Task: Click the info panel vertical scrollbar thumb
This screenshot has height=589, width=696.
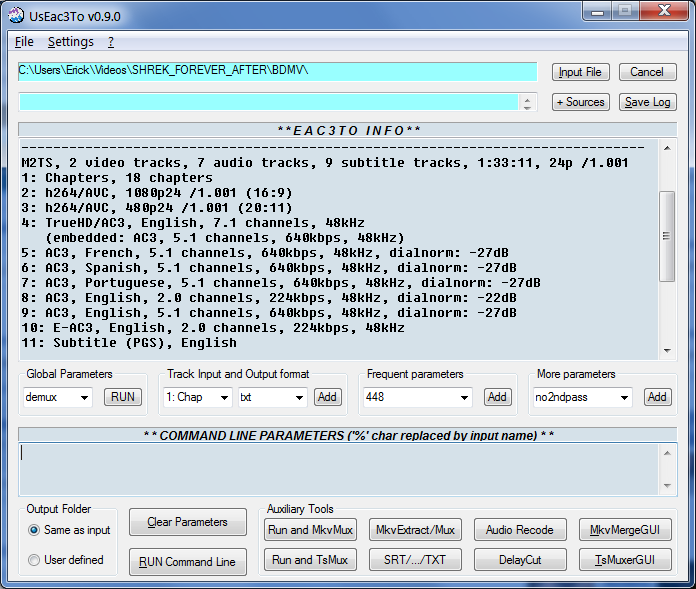Action: pyautogui.click(x=667, y=236)
